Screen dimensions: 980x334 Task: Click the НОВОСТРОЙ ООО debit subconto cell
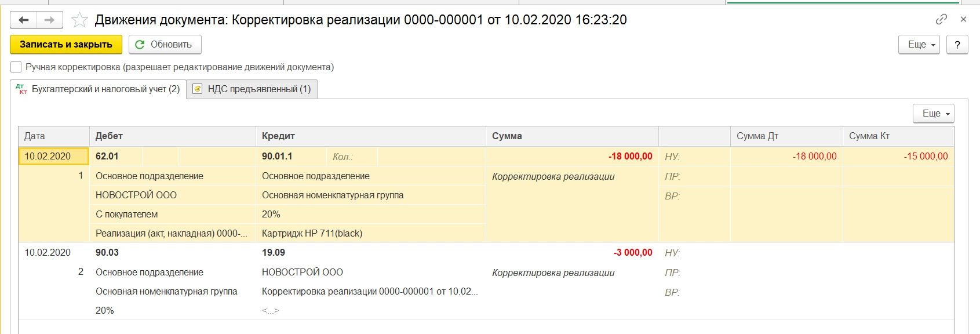(x=136, y=195)
